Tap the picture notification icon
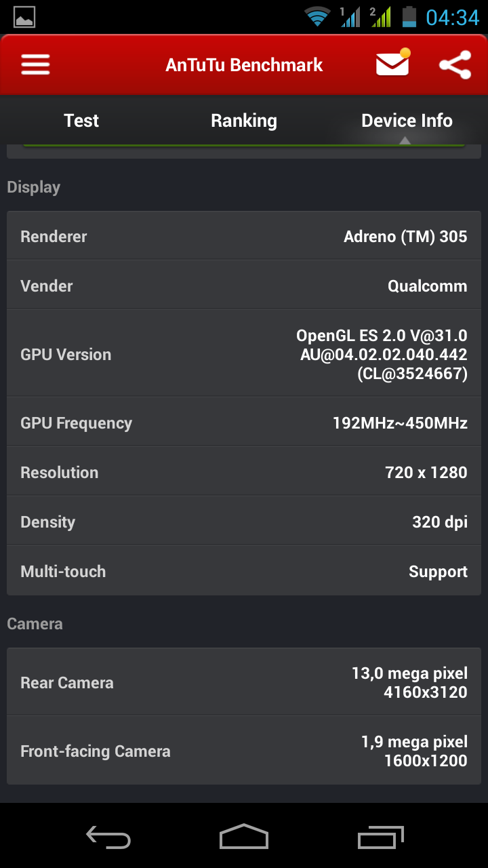This screenshot has height=868, width=488. 24,16
